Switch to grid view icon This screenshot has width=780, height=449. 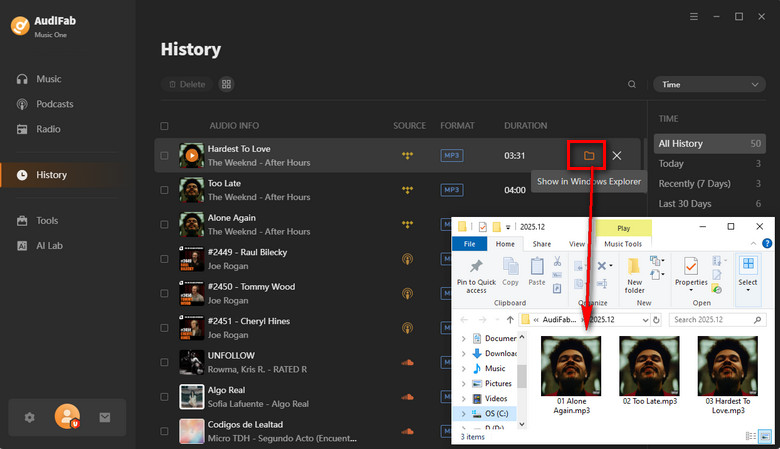(x=226, y=85)
